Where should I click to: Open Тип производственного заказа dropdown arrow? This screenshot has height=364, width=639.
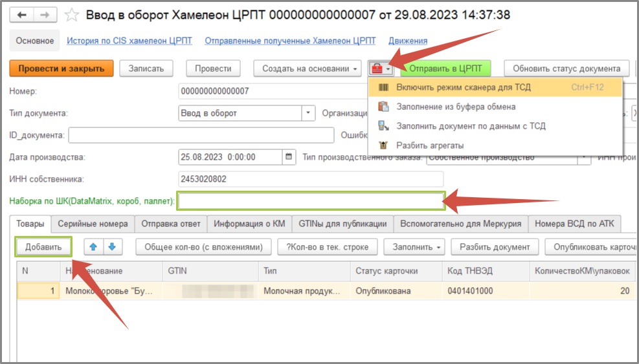(584, 157)
